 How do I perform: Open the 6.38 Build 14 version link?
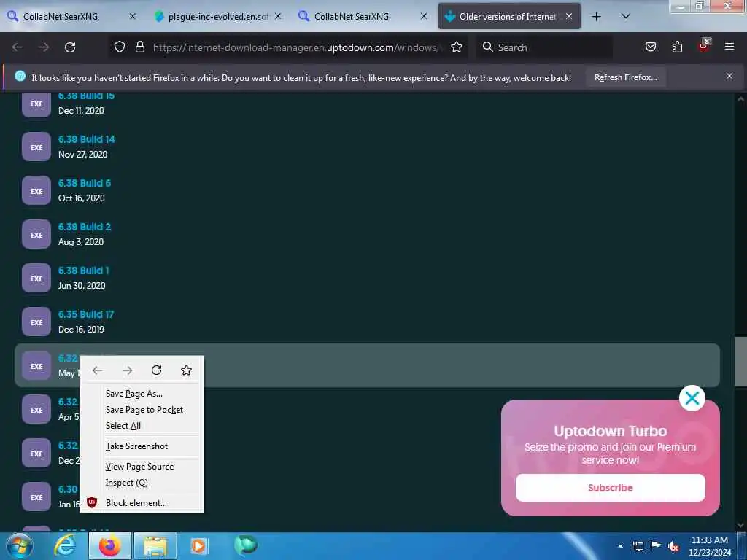(x=86, y=139)
